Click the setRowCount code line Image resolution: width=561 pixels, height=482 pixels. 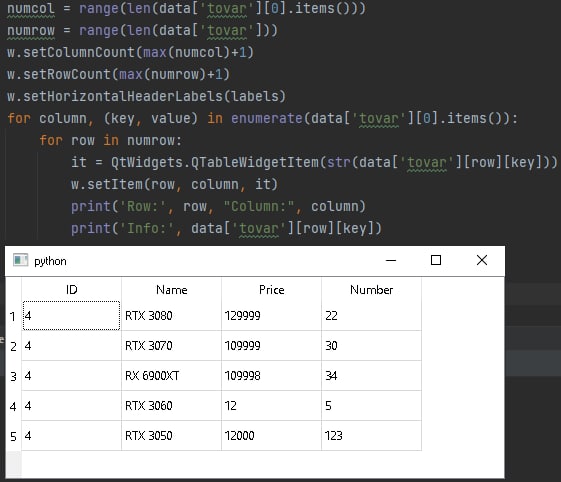click(x=118, y=74)
